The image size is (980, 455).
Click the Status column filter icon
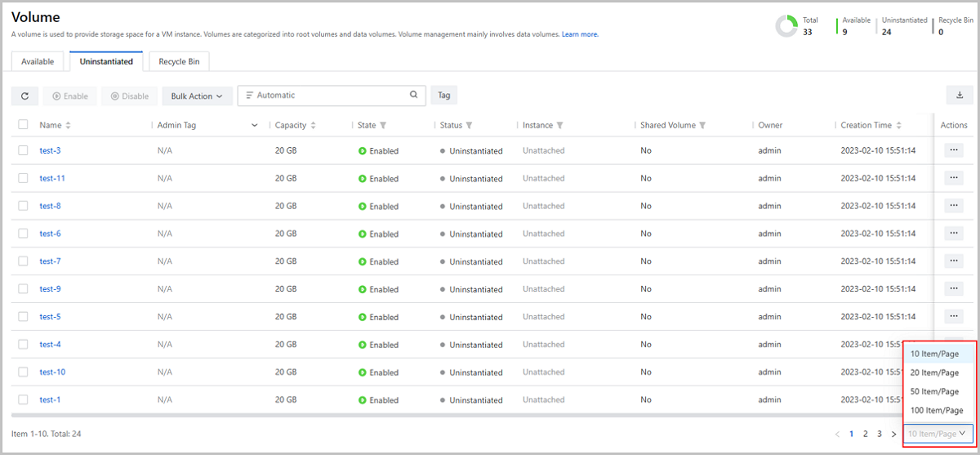[469, 126]
